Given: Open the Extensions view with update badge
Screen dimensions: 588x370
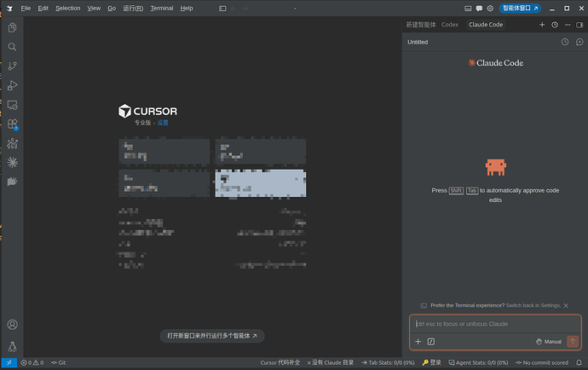Looking at the screenshot, I should click(13, 124).
